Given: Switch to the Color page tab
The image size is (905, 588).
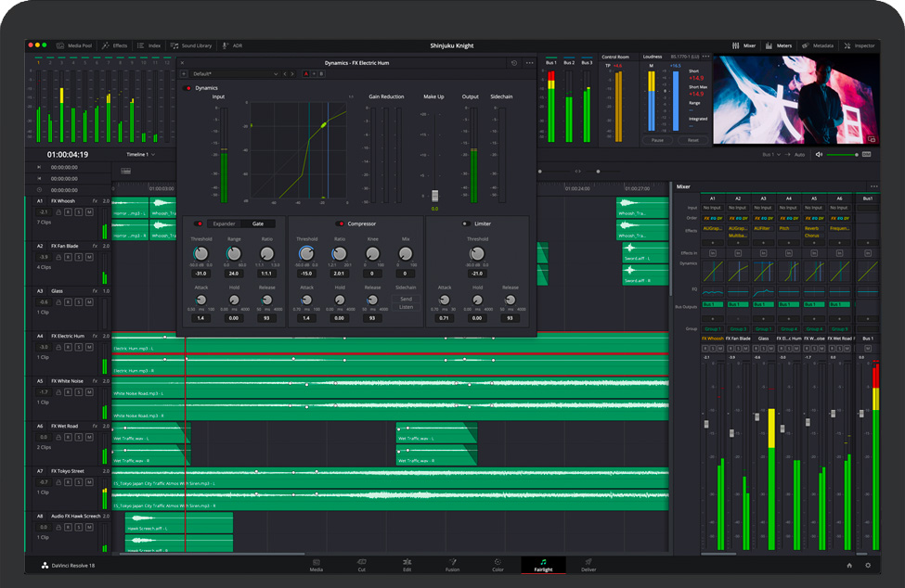Looking at the screenshot, I should [x=498, y=565].
